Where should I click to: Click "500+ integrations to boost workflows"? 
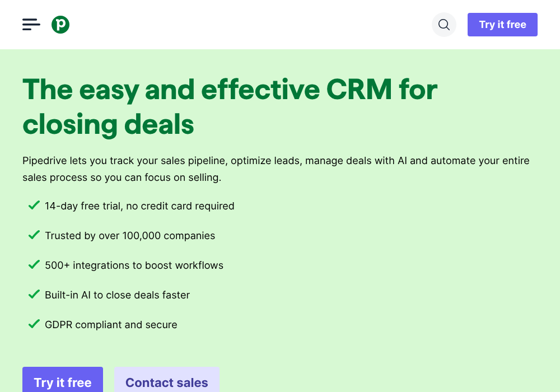pos(134,265)
